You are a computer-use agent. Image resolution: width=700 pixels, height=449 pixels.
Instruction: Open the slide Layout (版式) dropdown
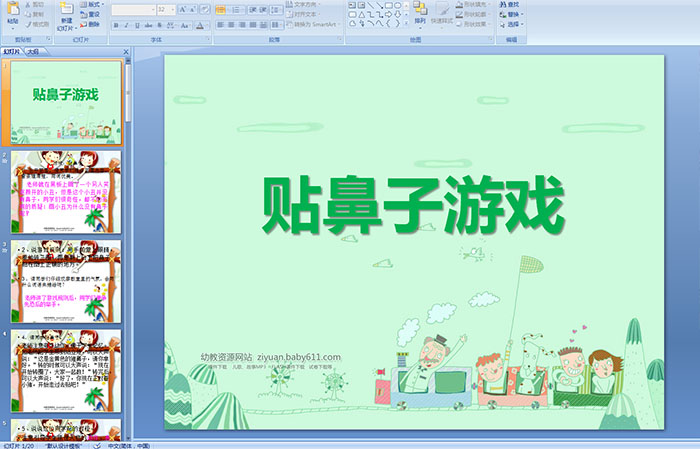(92, 4)
